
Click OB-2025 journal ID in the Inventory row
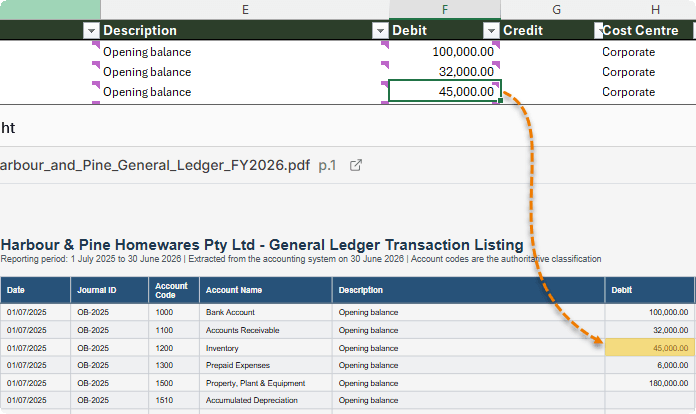click(x=93, y=348)
